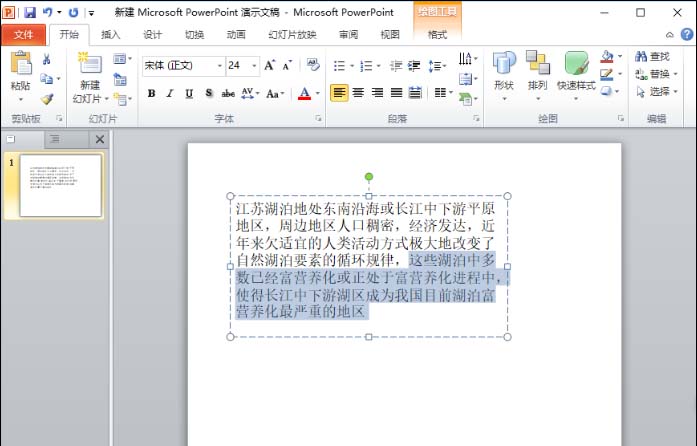Switch to the Design tab

point(152,35)
